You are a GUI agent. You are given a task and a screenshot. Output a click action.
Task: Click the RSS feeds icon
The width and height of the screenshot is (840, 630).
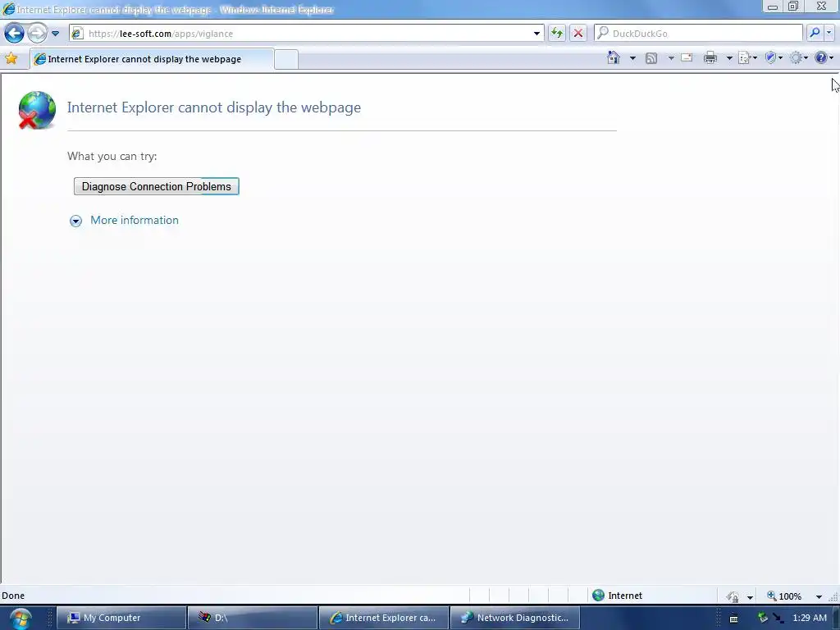[651, 58]
